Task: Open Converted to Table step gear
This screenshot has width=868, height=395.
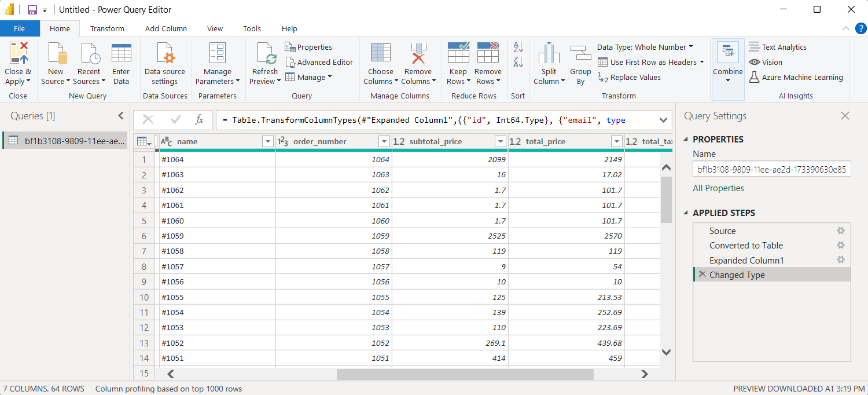Action: coord(841,245)
